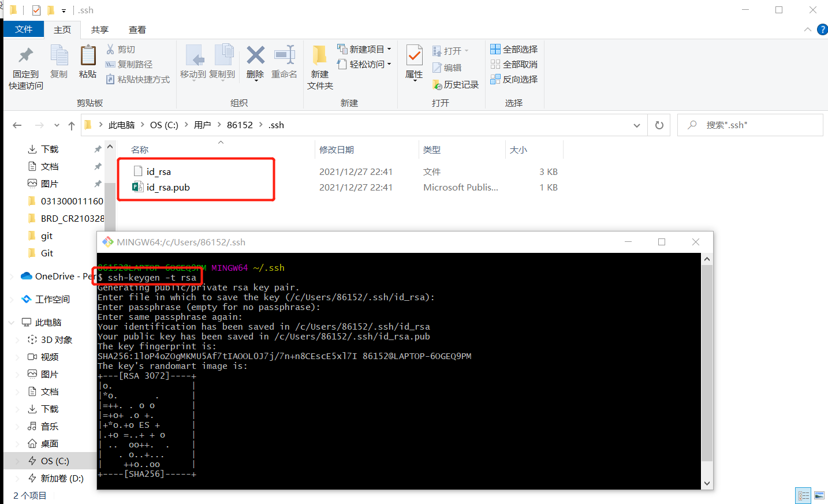The image size is (828, 504).
Task: Click the Delete X icon
Action: 255,55
